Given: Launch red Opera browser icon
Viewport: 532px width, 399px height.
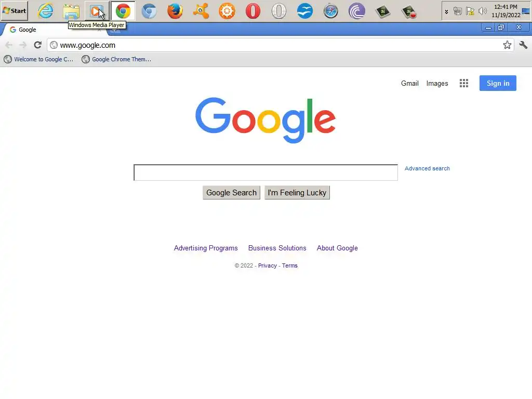Looking at the screenshot, I should (x=253, y=11).
